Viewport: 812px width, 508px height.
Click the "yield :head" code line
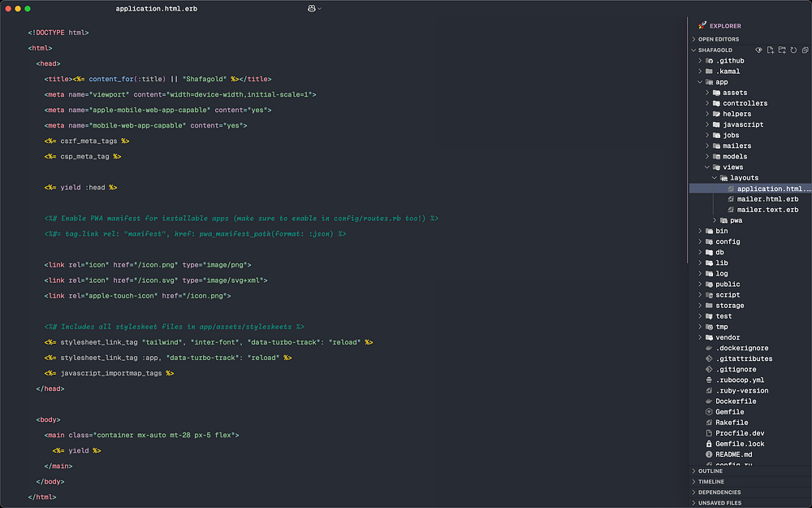pyautogui.click(x=80, y=188)
